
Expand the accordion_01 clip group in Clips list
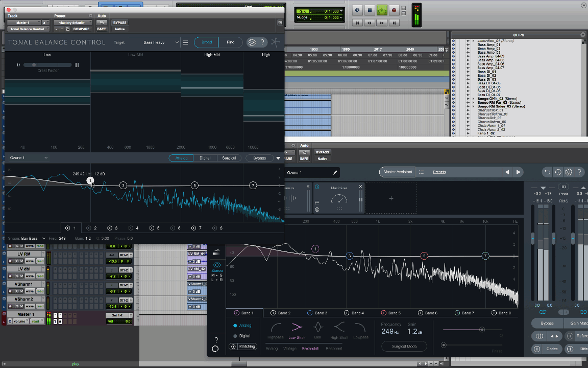(x=473, y=40)
